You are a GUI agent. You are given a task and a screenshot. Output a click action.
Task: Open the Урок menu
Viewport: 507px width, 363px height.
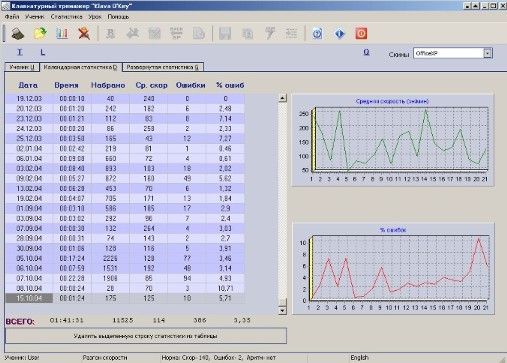[x=95, y=16]
